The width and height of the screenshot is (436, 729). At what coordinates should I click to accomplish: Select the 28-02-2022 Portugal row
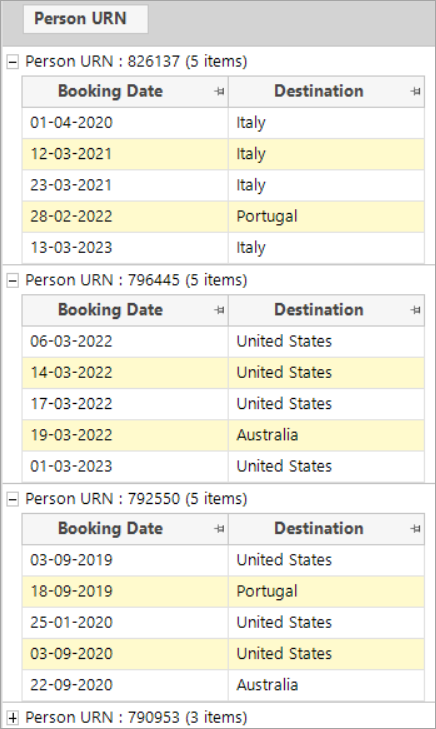(x=223, y=217)
